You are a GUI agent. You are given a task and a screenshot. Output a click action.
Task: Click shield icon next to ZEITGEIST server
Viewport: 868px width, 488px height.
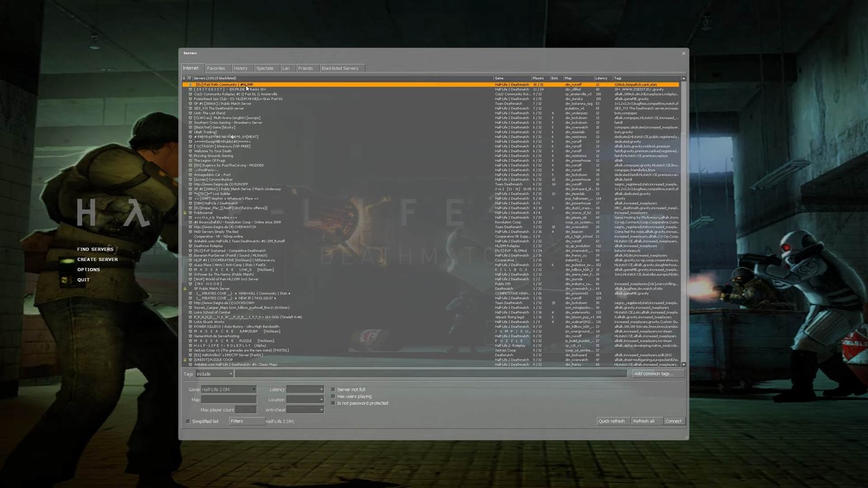[190, 90]
